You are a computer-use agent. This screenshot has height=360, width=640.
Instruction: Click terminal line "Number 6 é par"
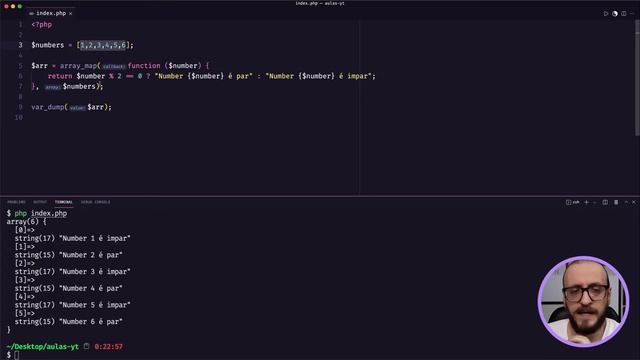tap(68, 322)
